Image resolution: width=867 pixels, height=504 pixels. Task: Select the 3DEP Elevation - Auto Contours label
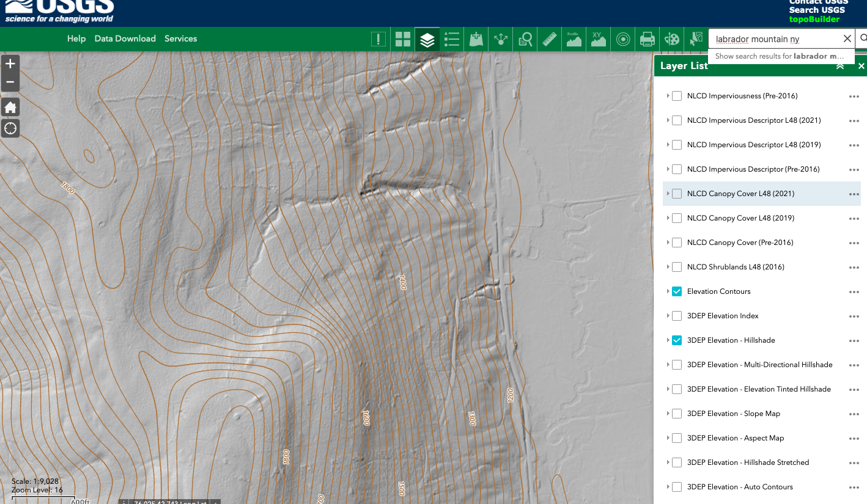pos(740,487)
